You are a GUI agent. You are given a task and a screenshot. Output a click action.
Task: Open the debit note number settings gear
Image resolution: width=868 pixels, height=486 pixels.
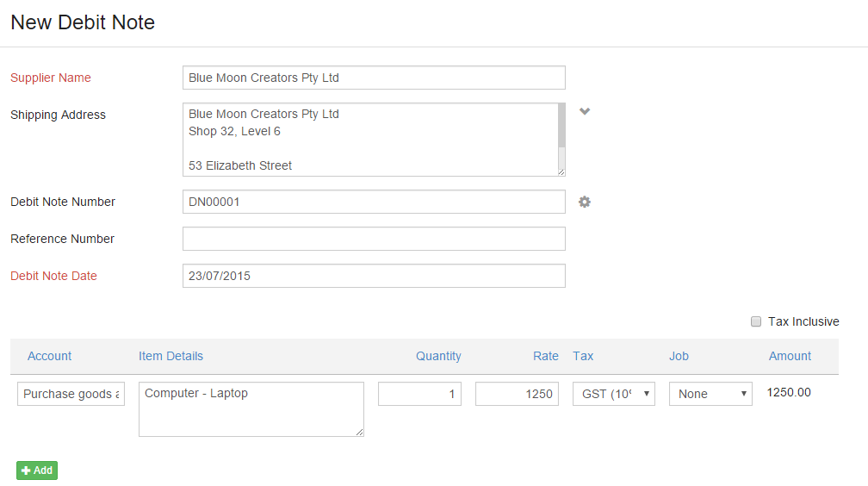click(585, 202)
